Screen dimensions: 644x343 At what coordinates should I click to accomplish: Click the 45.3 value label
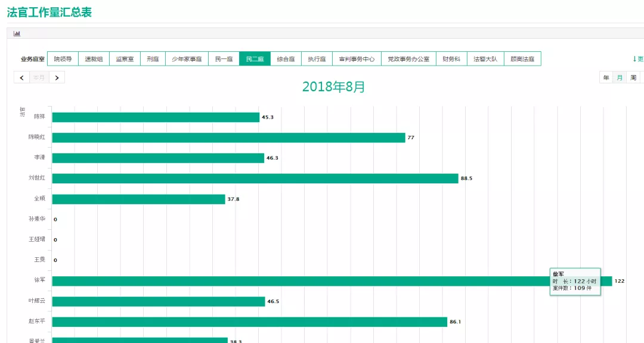coord(268,117)
